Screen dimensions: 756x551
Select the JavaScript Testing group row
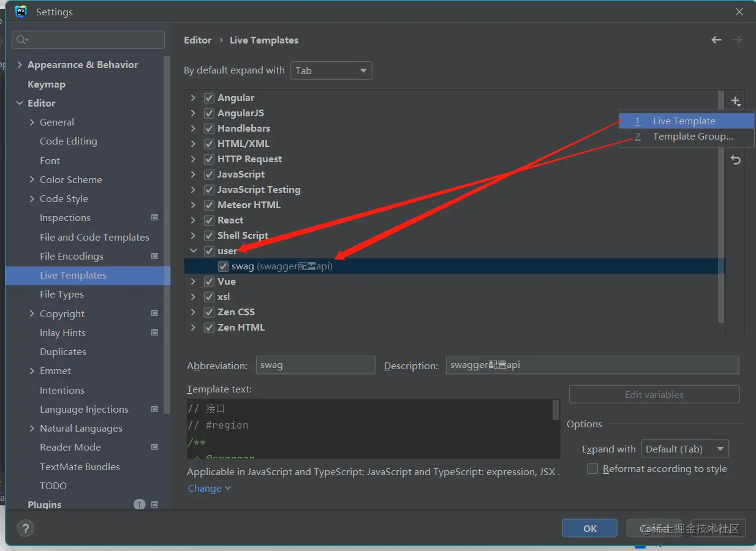coord(455,190)
